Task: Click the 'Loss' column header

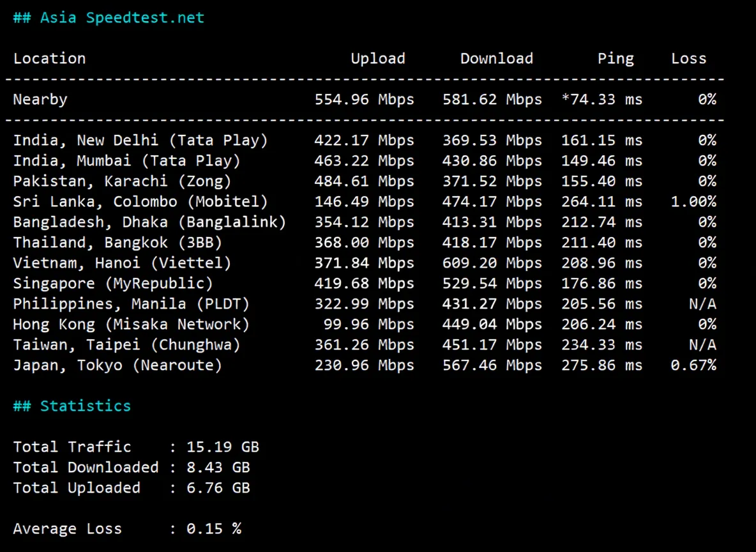Action: tap(688, 58)
